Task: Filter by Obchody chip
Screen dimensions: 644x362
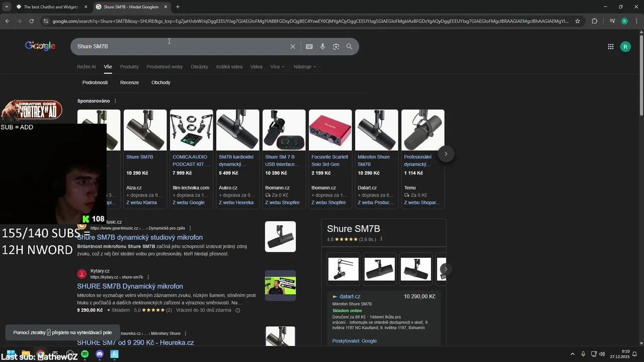Action: point(161,82)
